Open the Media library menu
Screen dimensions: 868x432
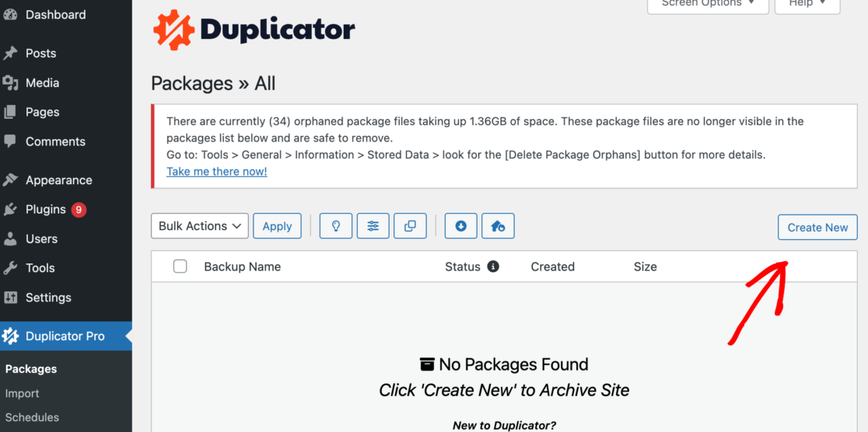pyautogui.click(x=42, y=83)
